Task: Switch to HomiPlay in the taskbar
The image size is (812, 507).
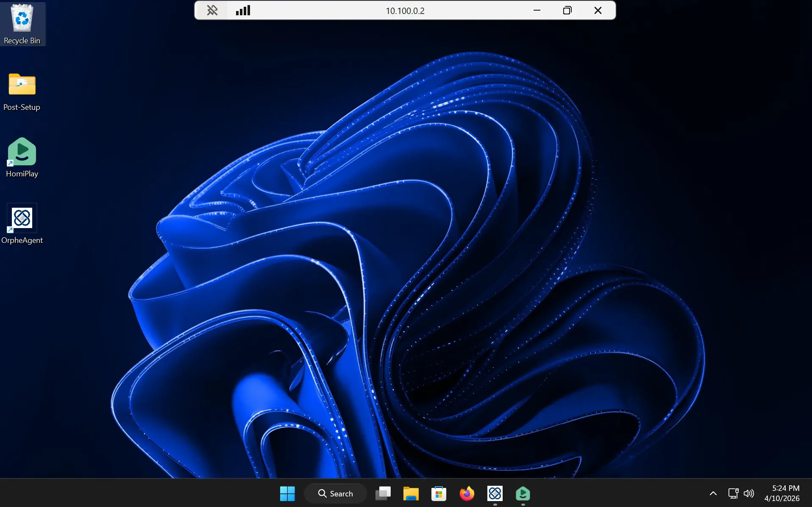Action: coord(523,493)
